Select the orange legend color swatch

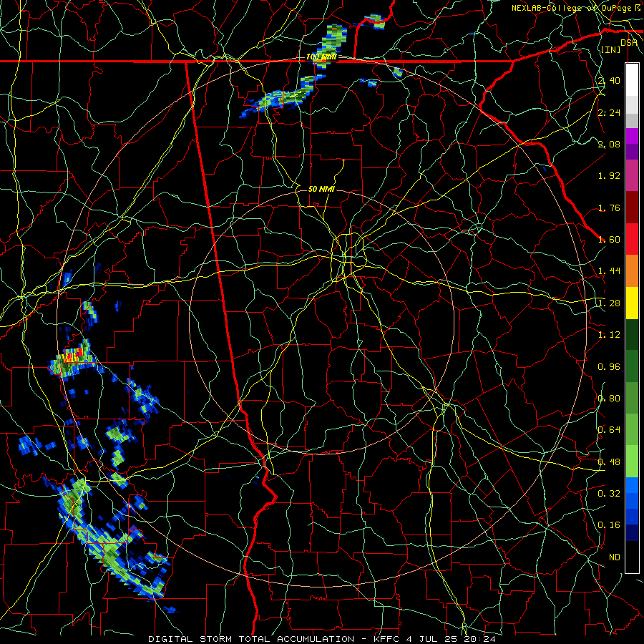click(632, 271)
